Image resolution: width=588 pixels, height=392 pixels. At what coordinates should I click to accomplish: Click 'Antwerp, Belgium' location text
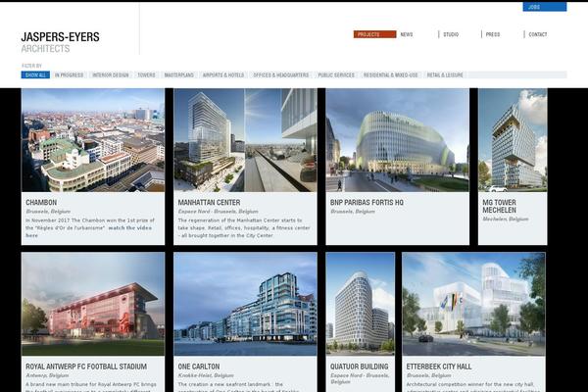click(x=47, y=375)
